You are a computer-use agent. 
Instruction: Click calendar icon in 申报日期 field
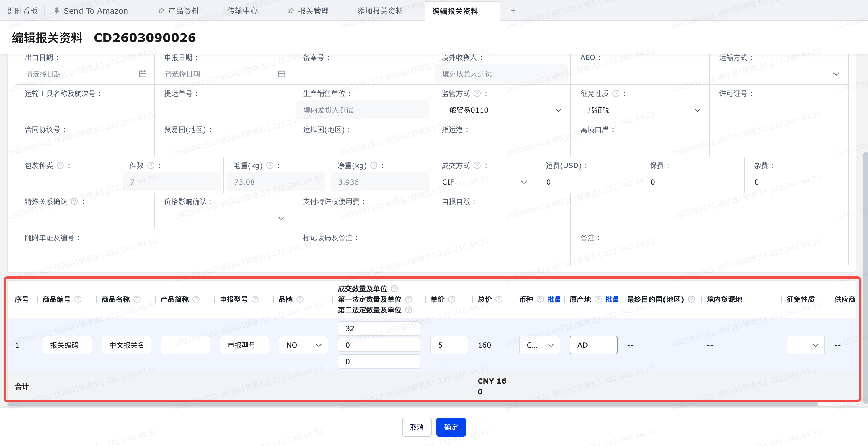pyautogui.click(x=282, y=74)
